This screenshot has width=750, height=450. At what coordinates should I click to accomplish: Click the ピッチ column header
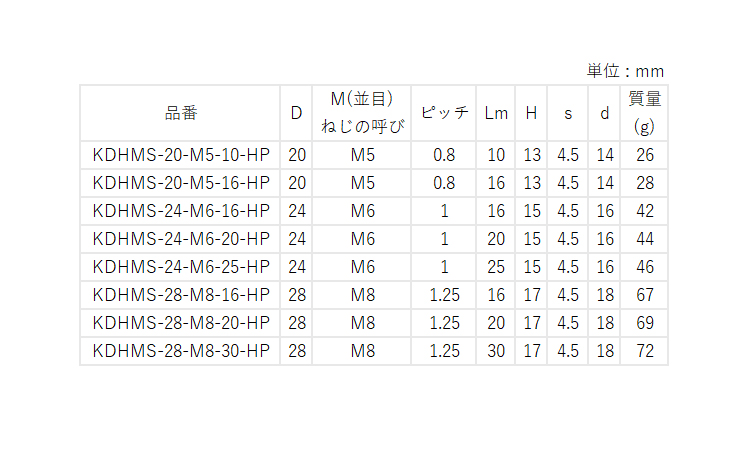[444, 113]
